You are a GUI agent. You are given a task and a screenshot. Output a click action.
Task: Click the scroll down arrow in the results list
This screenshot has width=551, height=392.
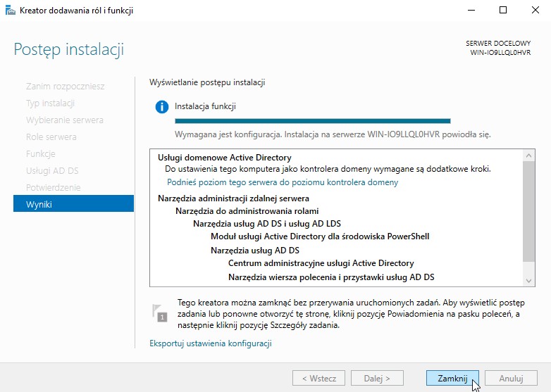529,279
